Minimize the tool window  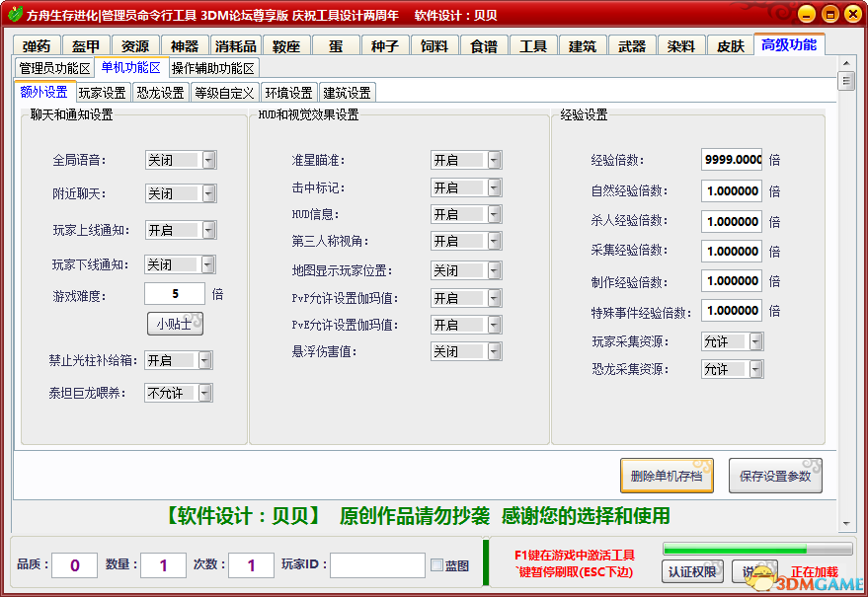pos(807,15)
